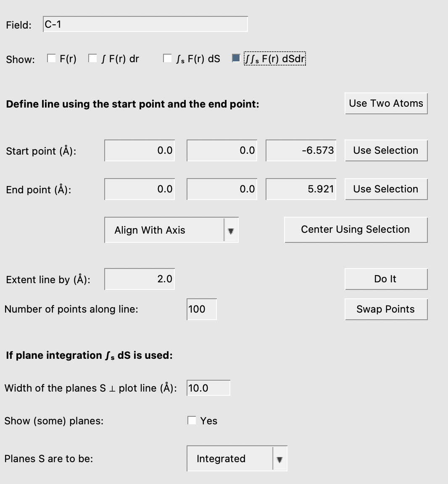Click Center Using Selection button
448x484 pixels.
point(356,229)
